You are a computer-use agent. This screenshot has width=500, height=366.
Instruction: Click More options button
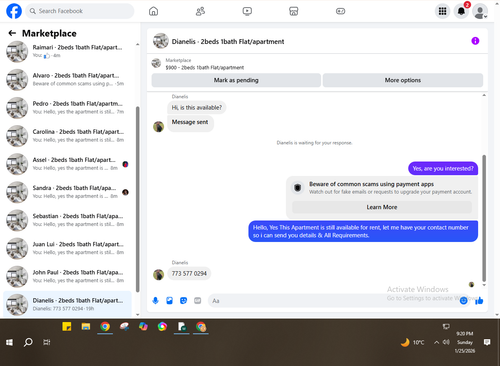[x=403, y=80]
